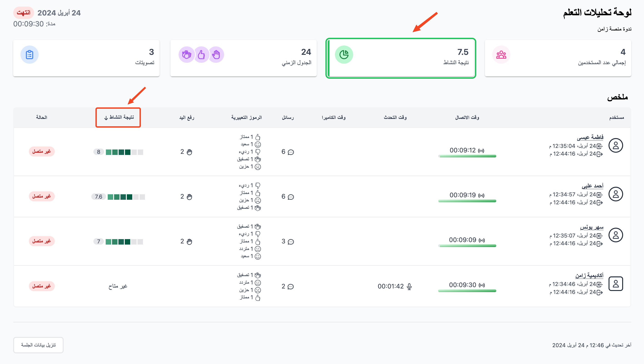The image size is (644, 364).
Task: Click the blue polls clipboard icon
Action: tap(30, 55)
